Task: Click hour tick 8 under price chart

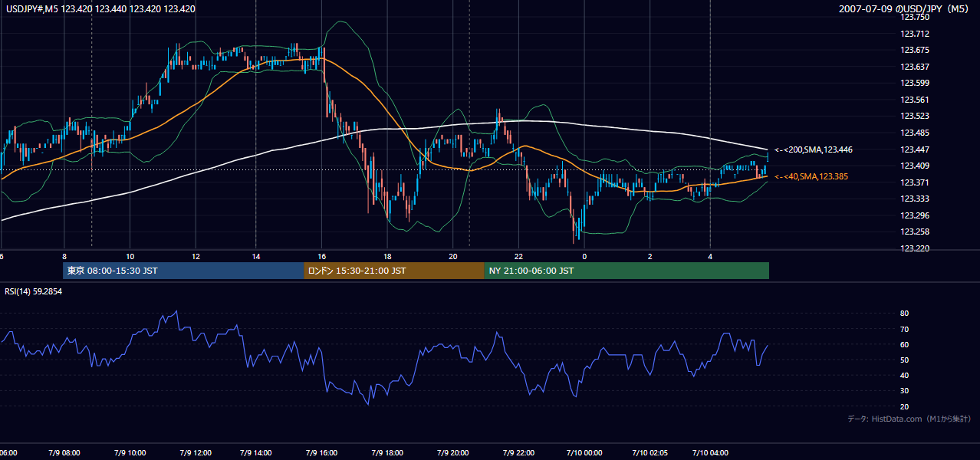Action: pyautogui.click(x=64, y=257)
